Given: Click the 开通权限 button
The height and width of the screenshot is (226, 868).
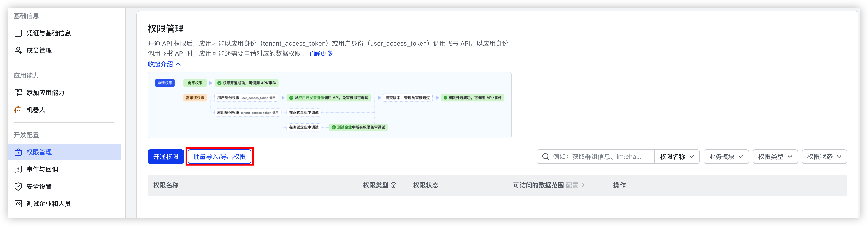Looking at the screenshot, I should [x=165, y=156].
